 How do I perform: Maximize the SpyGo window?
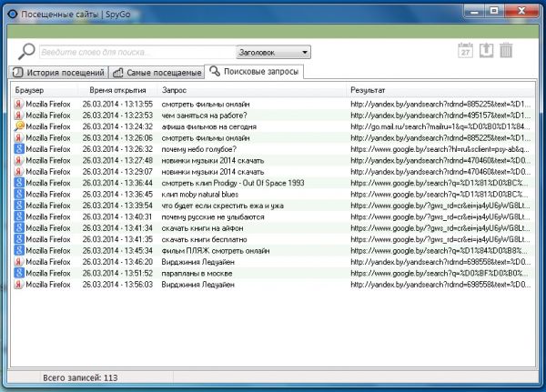pos(494,11)
